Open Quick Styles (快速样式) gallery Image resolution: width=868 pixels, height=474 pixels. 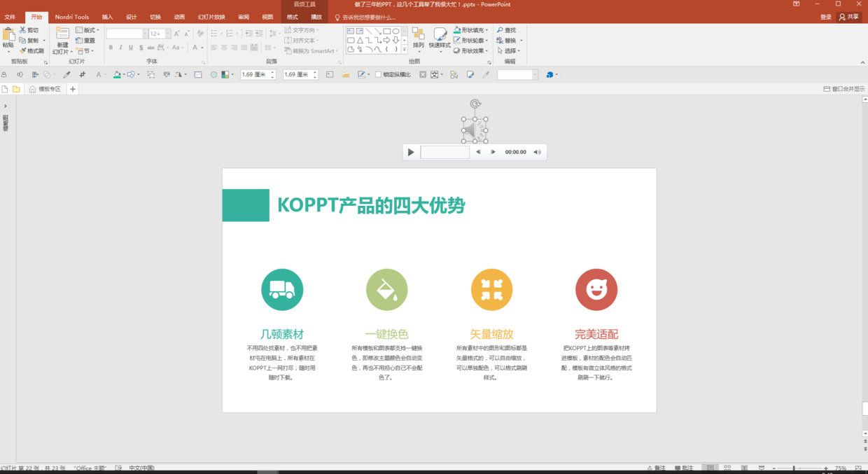click(440, 40)
